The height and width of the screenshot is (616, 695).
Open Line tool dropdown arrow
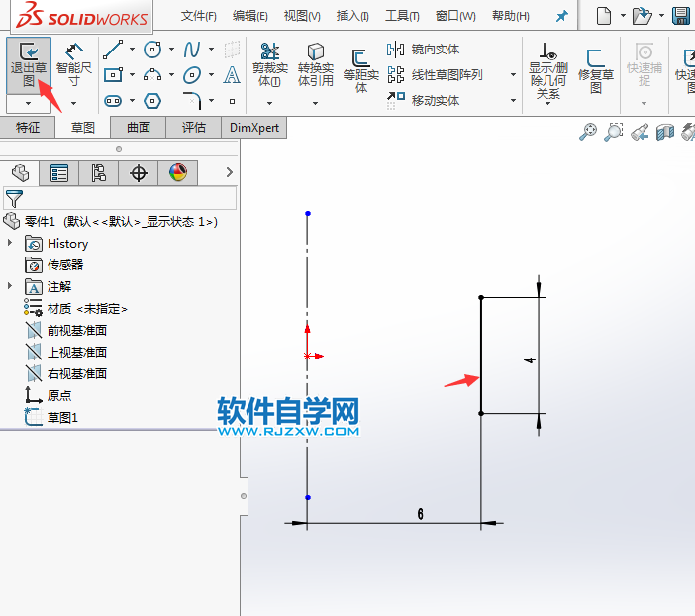click(132, 50)
